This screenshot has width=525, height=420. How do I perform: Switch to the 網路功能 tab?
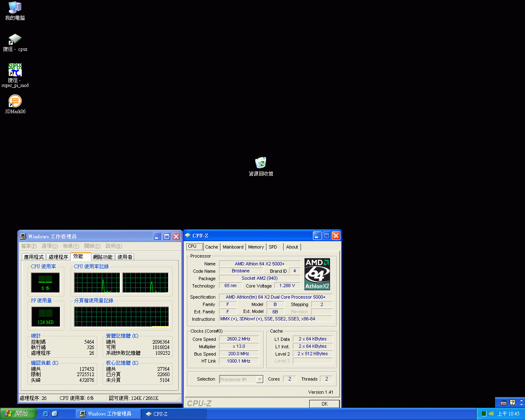(103, 257)
